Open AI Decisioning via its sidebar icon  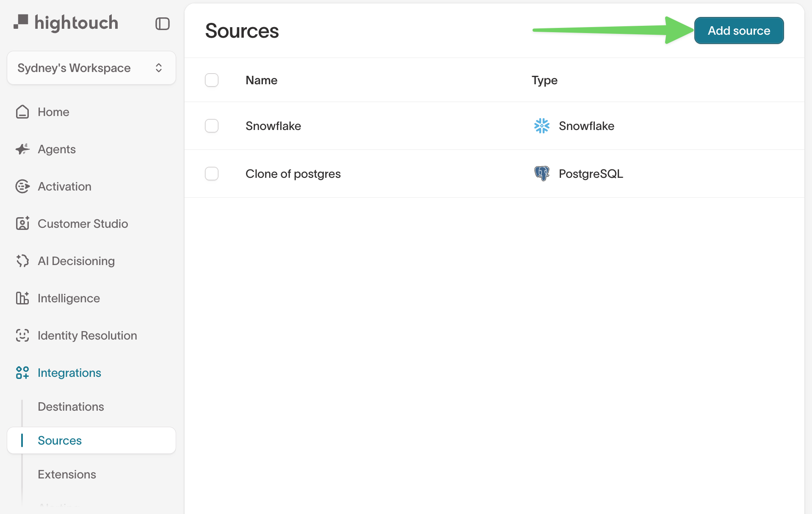[x=22, y=261]
